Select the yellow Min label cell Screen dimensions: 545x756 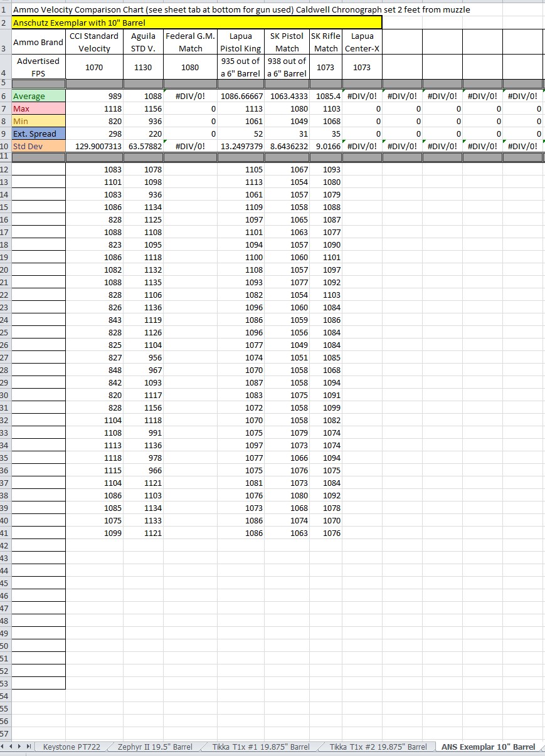(38, 121)
